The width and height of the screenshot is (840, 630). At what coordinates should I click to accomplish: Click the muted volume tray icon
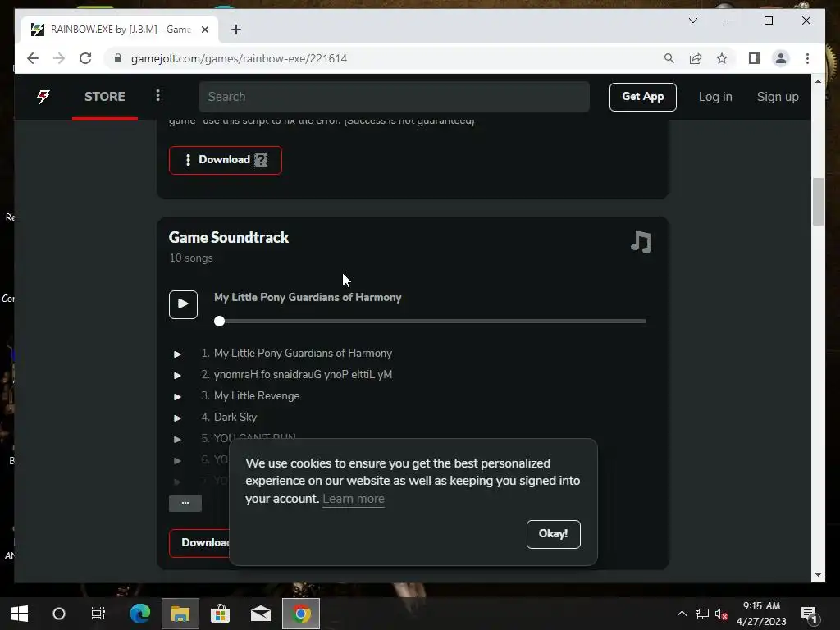pos(721,614)
